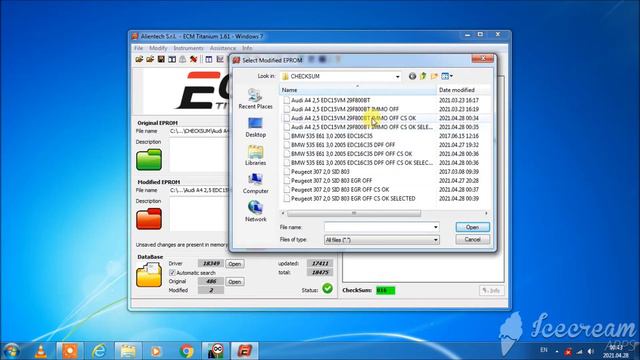Image resolution: width=640 pixels, height=360 pixels.
Task: Click Open button next to Original count
Action: click(234, 282)
